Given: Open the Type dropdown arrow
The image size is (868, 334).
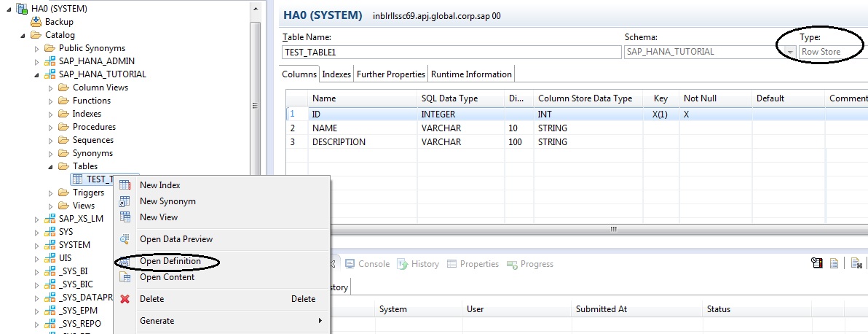Looking at the screenshot, I should click(x=791, y=53).
